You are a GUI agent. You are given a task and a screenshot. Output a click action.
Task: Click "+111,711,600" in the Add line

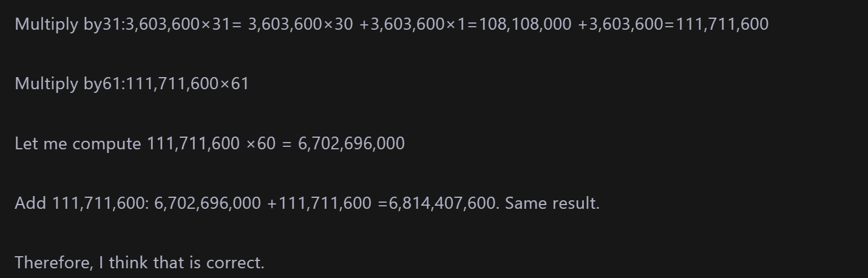tap(319, 203)
